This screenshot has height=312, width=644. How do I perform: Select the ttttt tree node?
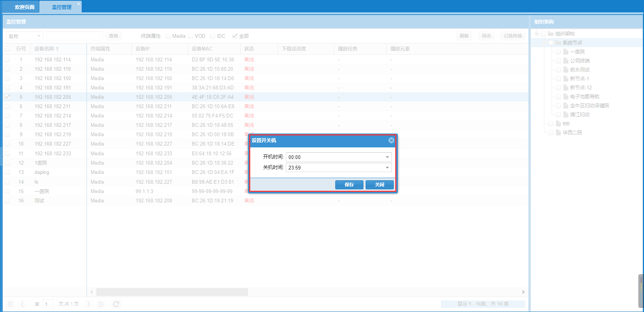coord(566,123)
